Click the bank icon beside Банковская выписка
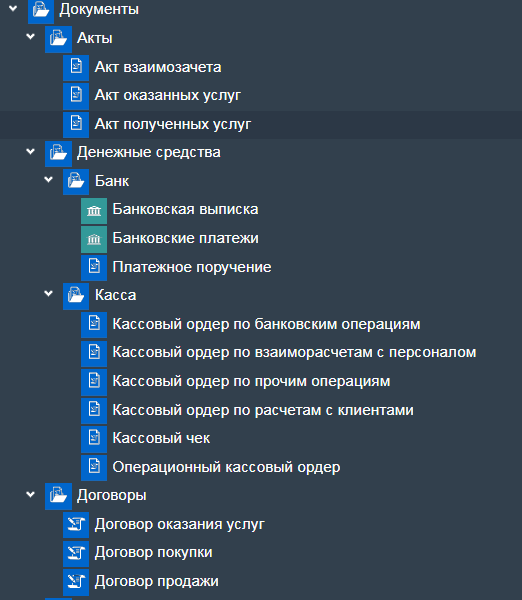The height and width of the screenshot is (600, 522). 94,210
